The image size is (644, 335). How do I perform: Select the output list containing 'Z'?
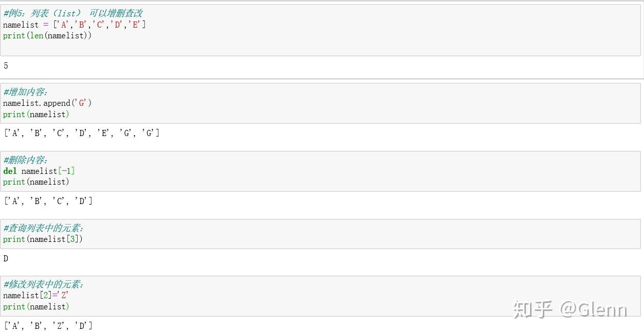click(48, 326)
